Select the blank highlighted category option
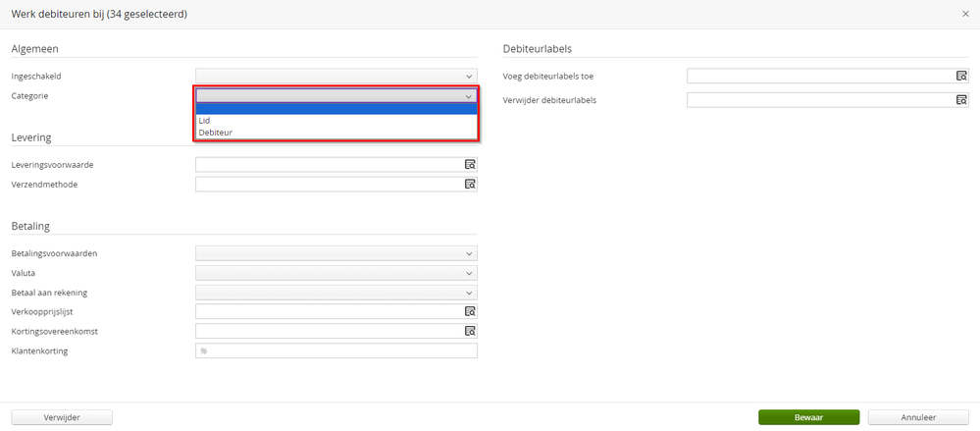980x431 pixels. click(335, 108)
